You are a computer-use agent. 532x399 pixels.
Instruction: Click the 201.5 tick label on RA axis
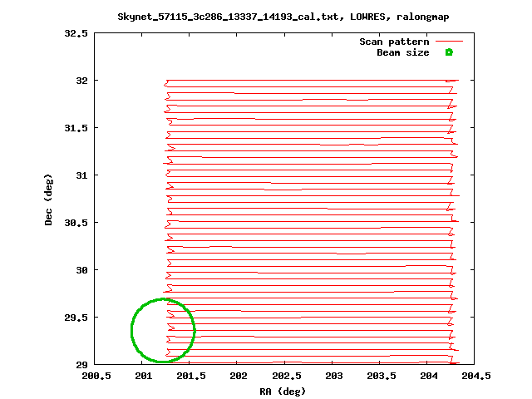(191, 376)
